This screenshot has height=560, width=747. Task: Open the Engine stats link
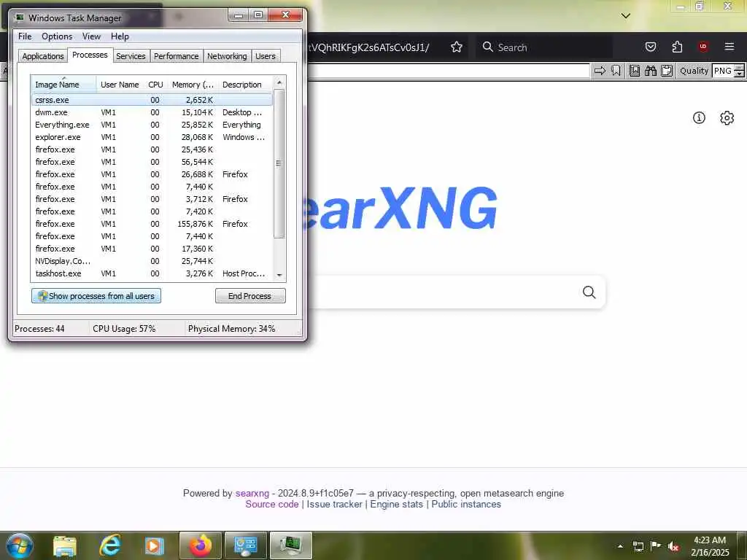coord(396,505)
